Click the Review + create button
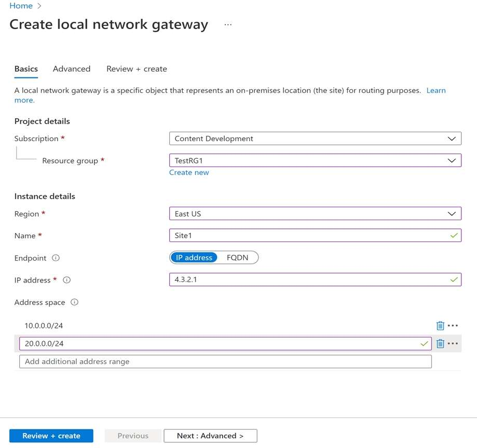 coord(51,436)
